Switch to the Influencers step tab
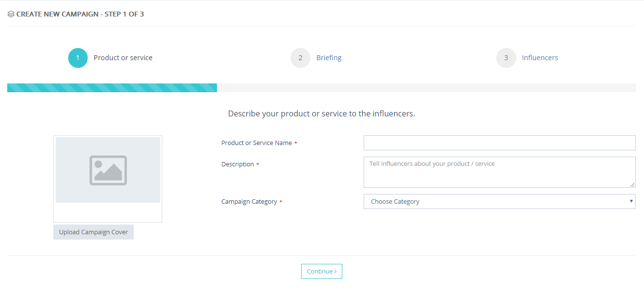 coord(539,58)
